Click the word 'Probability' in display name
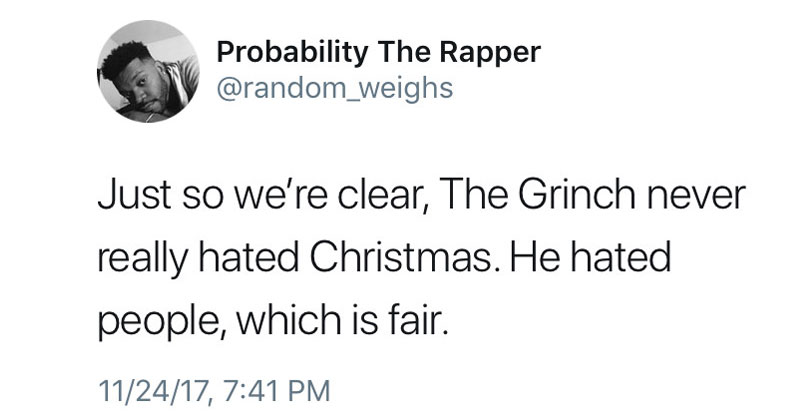 point(292,54)
